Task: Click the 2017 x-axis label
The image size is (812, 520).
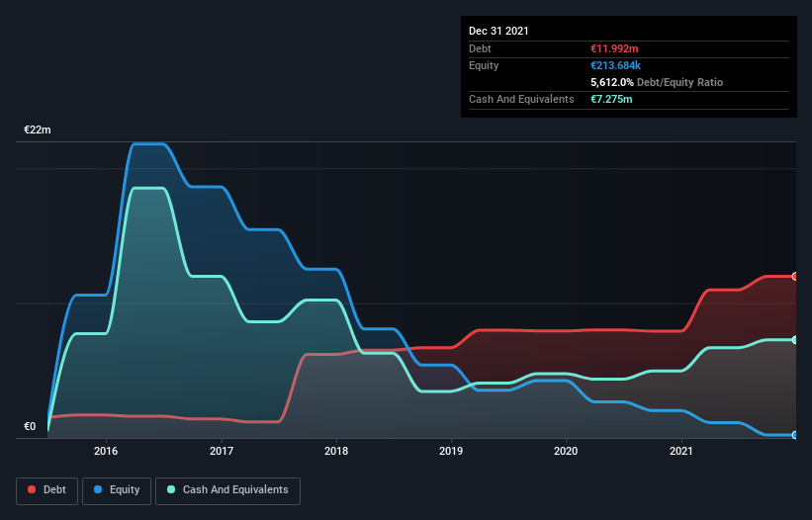Action: [x=222, y=451]
